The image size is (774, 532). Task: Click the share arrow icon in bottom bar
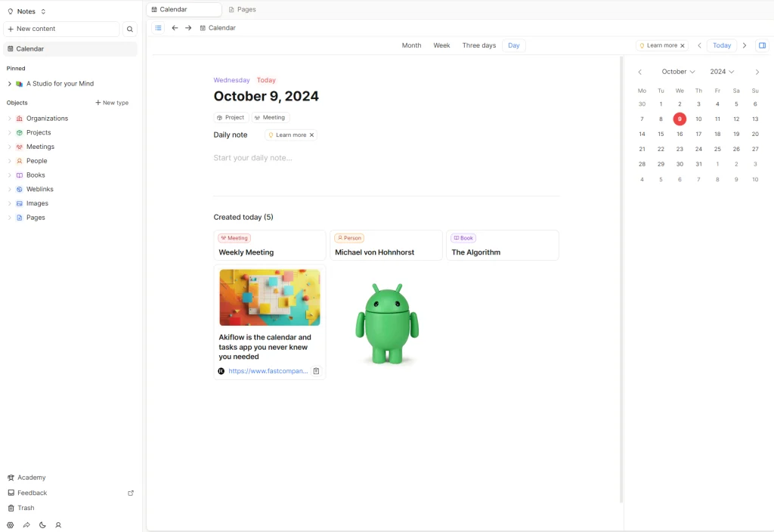[26, 524]
